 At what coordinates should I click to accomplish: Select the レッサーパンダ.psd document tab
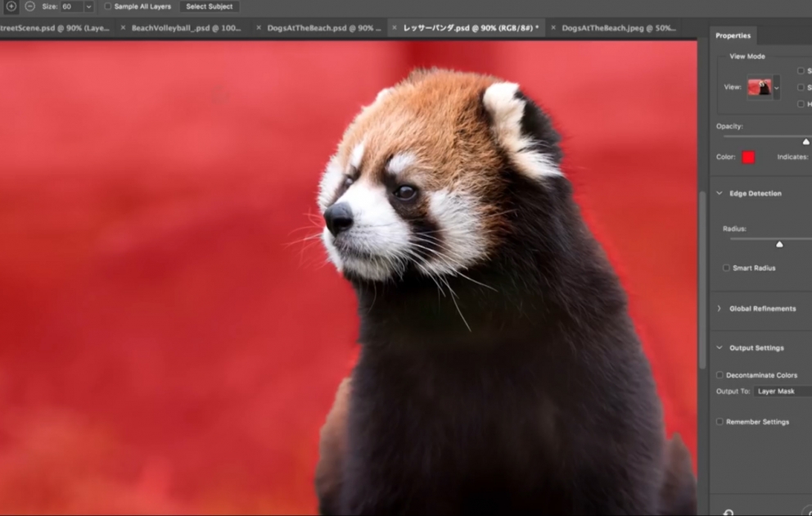(471, 28)
